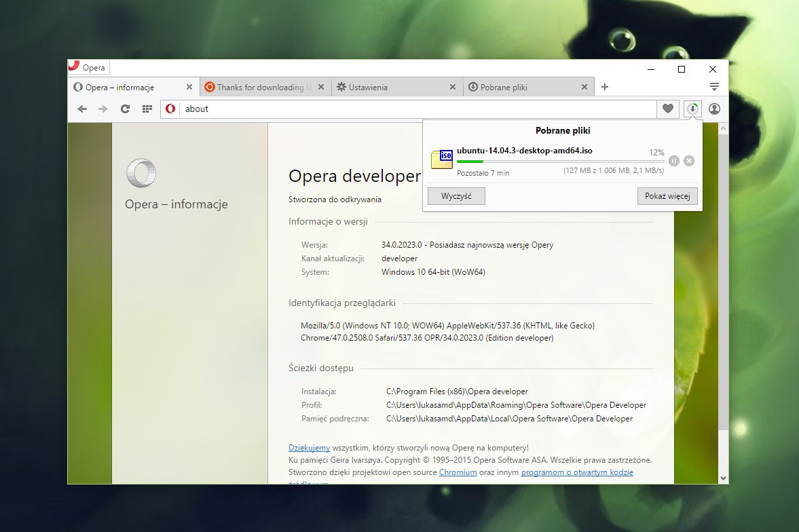799x532 pixels.
Task: Open the Speed Dial grid icon
Action: pyautogui.click(x=147, y=109)
